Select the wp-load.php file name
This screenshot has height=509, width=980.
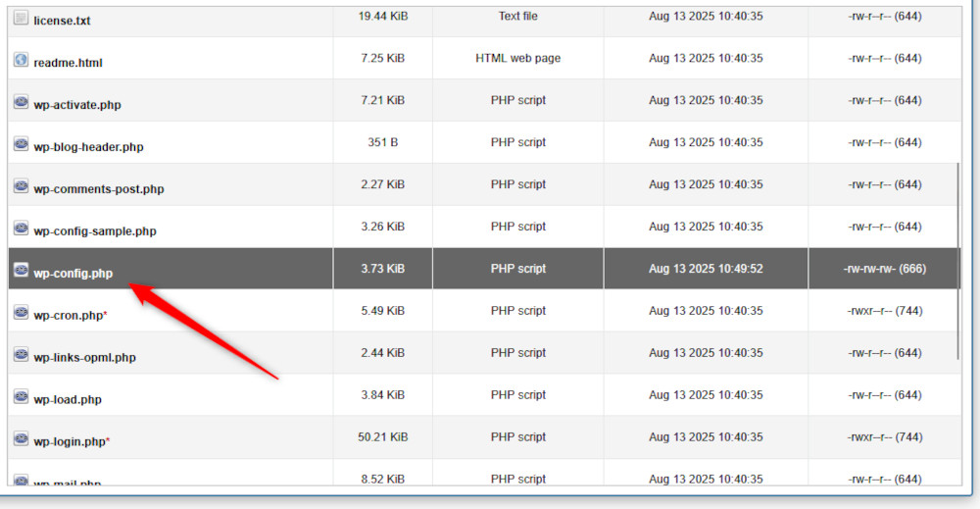pyautogui.click(x=68, y=399)
